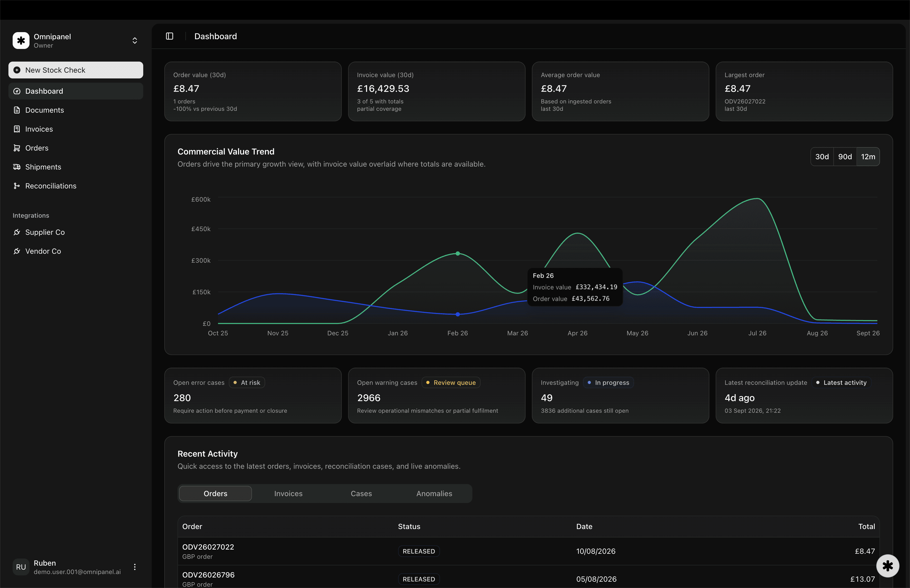Viewport: 910px width, 588px height.
Task: Click the 49 investigating value
Action: point(546,398)
